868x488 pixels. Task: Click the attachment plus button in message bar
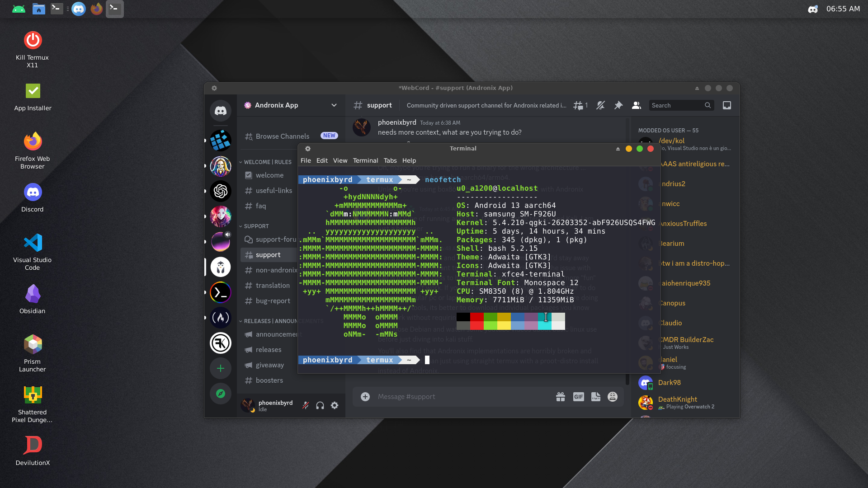pyautogui.click(x=365, y=396)
